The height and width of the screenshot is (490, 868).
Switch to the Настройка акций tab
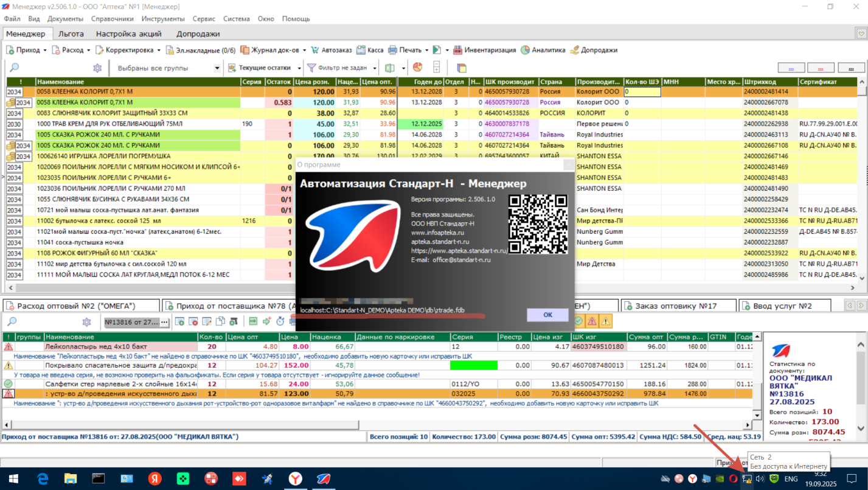[128, 33]
